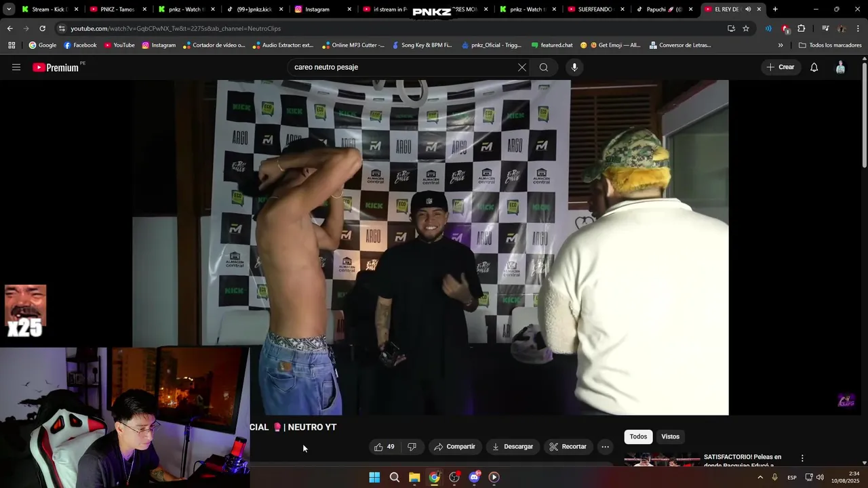Open Online MP3 Cutter bookmark
Viewport: 868px width, 488px height.
coord(353,45)
